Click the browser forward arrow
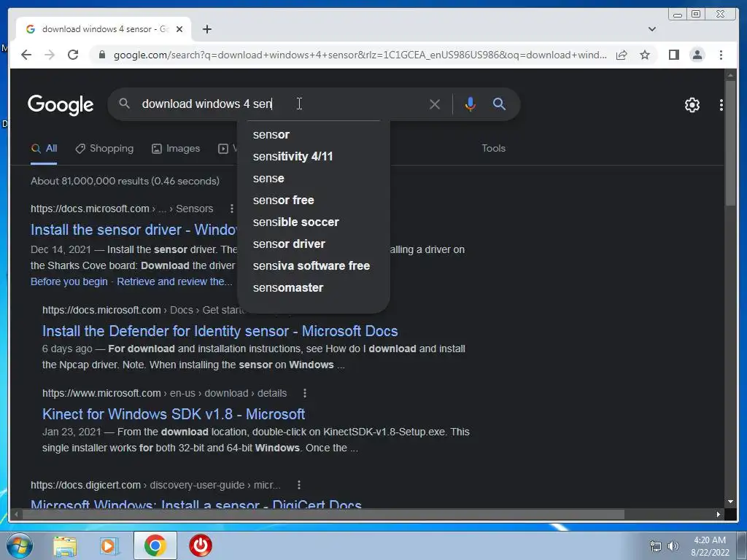This screenshot has height=560, width=747. [50, 55]
